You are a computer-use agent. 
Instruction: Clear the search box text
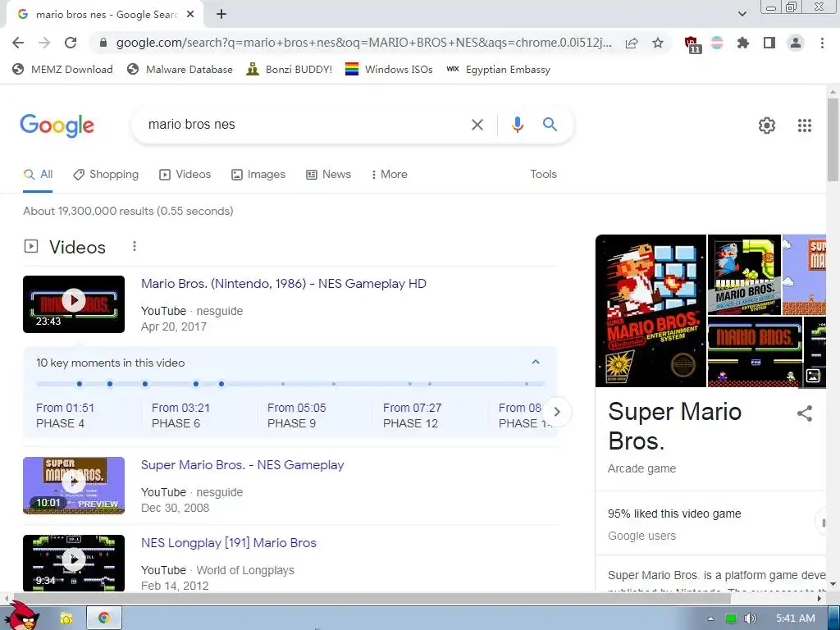pos(477,125)
